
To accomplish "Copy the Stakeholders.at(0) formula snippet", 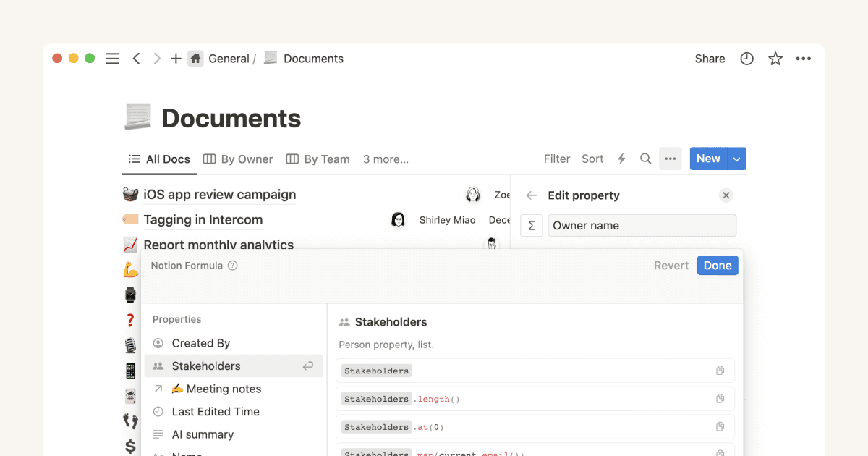I will 720,426.
